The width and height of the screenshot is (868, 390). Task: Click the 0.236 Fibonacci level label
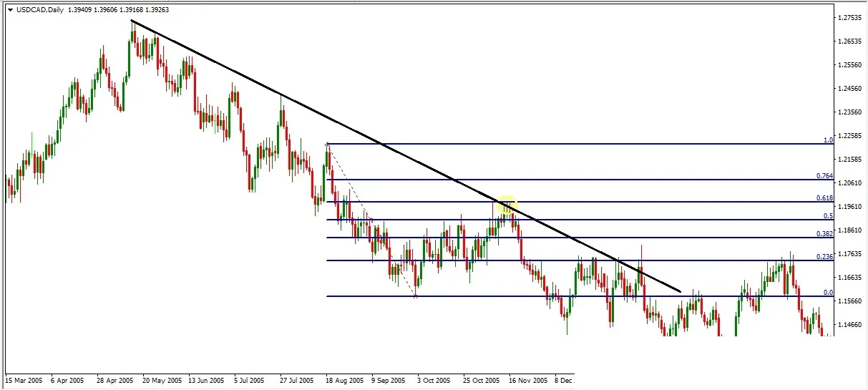click(824, 256)
